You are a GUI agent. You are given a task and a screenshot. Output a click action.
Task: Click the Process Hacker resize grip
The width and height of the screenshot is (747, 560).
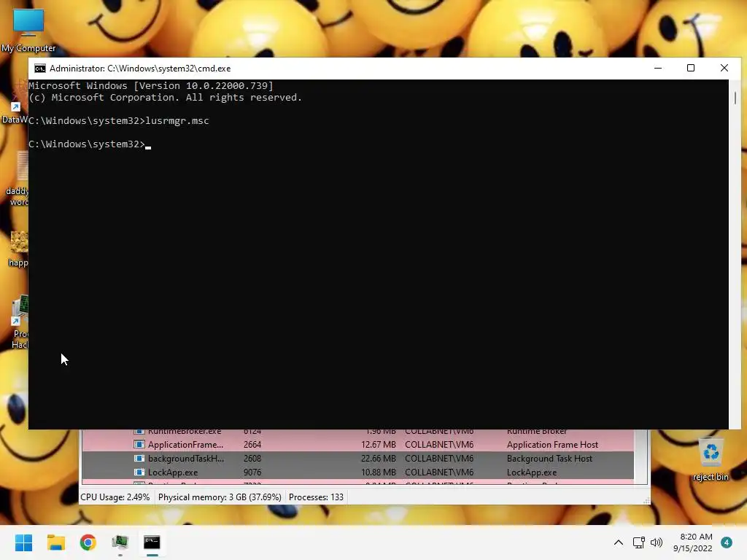[646, 500]
